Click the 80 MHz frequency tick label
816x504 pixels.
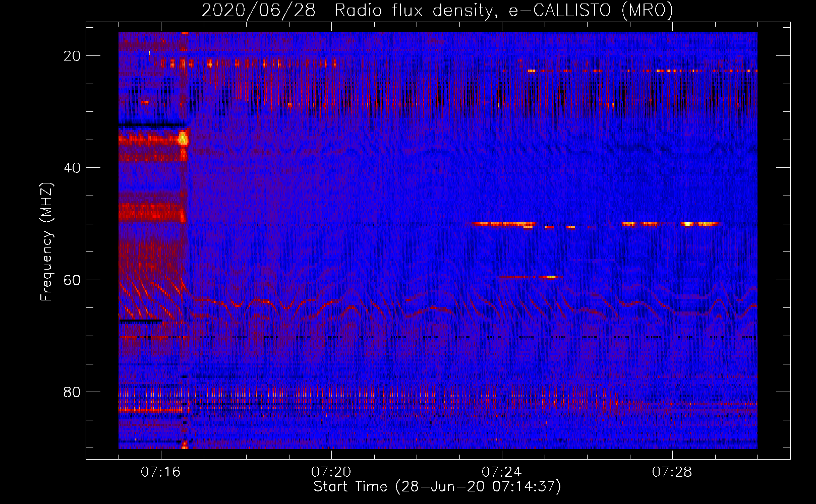point(72,392)
